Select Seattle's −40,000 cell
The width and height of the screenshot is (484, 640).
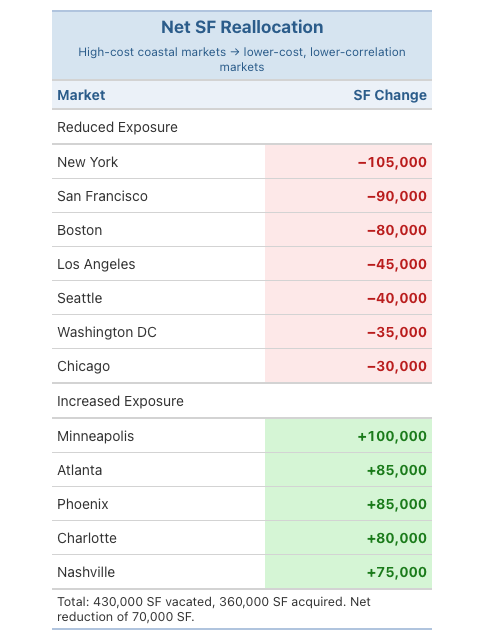(x=349, y=298)
